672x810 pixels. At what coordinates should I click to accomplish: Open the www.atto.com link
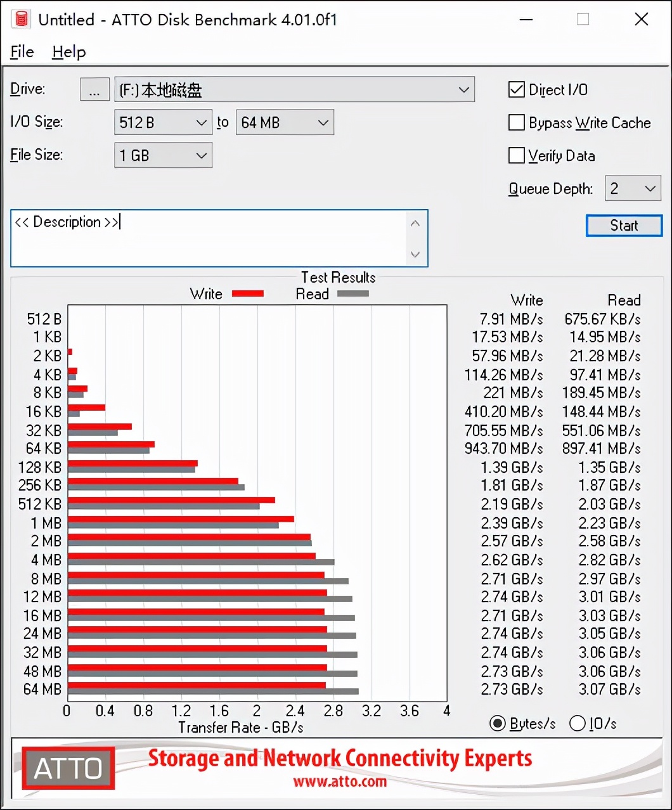pyautogui.click(x=340, y=781)
